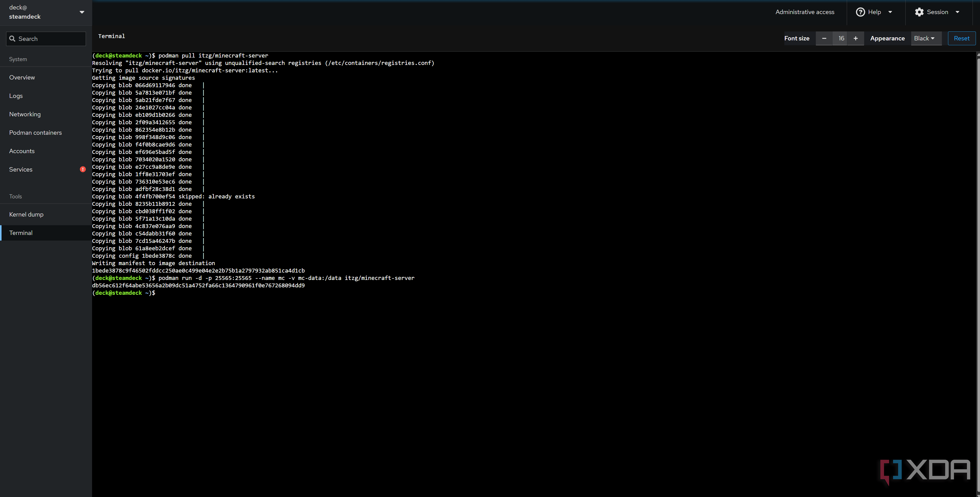The image size is (980, 497).
Task: Click the 'skipped: already exists' blob line
Action: click(173, 197)
